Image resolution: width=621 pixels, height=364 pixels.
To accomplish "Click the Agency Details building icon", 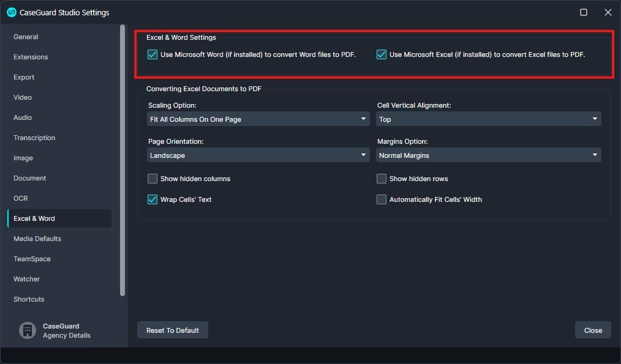I will click(x=28, y=330).
